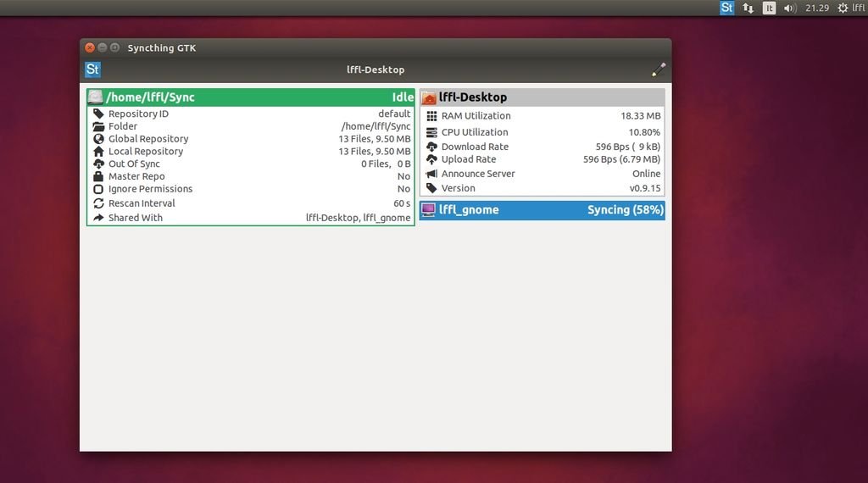Expand the lffl_gnome device box
Screen dimensions: 868x483
pyautogui.click(x=542, y=210)
